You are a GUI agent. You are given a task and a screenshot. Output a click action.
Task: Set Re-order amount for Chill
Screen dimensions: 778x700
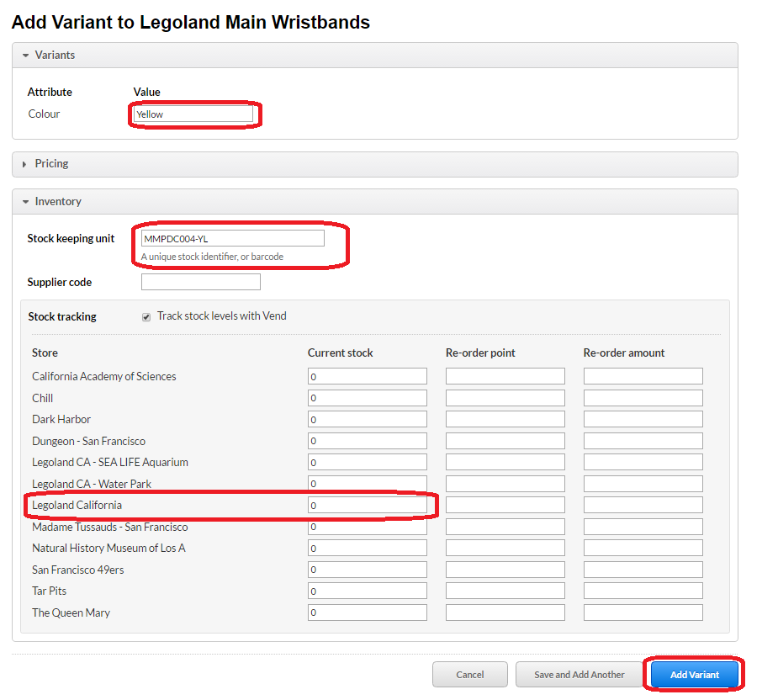click(x=643, y=398)
